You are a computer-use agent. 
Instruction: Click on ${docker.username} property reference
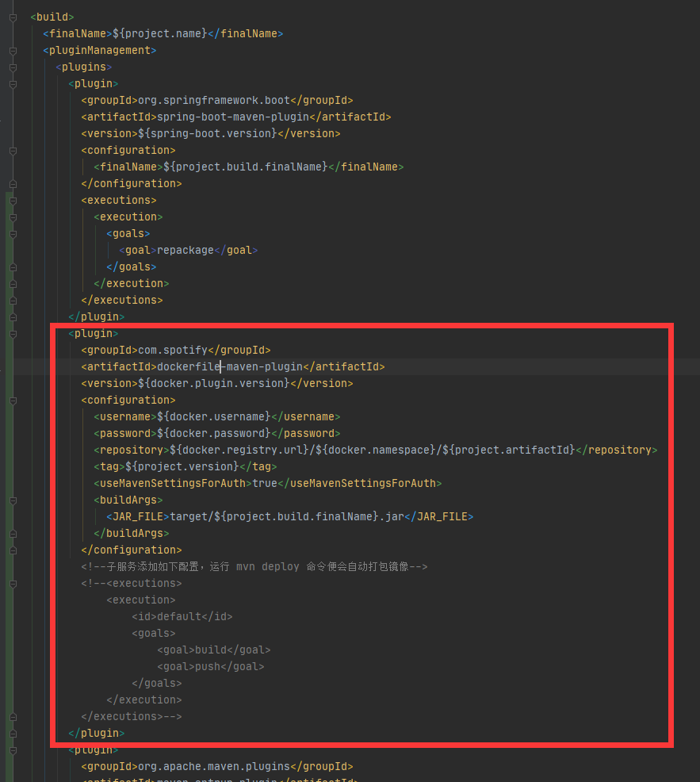pos(214,416)
